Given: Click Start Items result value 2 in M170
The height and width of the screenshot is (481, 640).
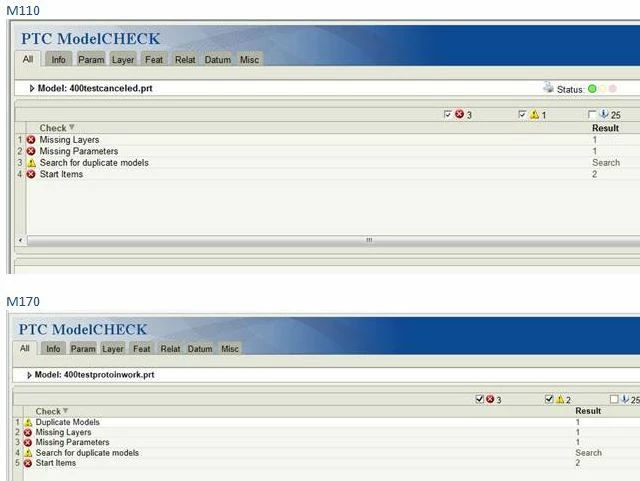Looking at the screenshot, I should point(578,463).
